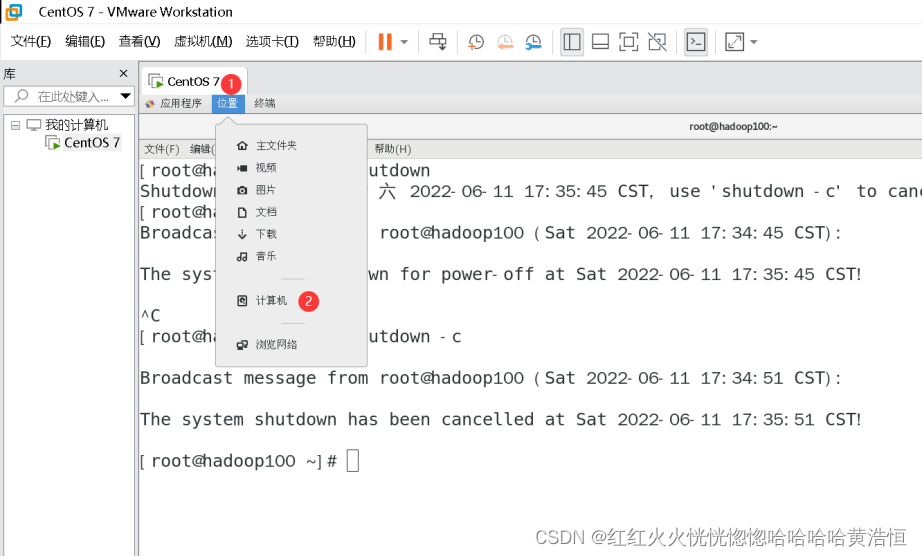
Task: Collapse the 我的计算机 tree node
Action: (x=15, y=125)
